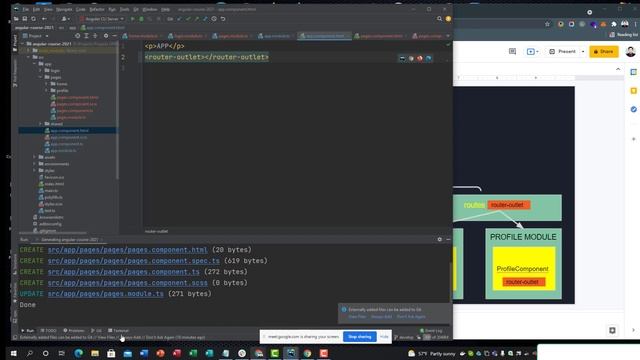The width and height of the screenshot is (640, 360).
Task: Click the Show History clock icon
Action: pyautogui.click(x=214, y=19)
